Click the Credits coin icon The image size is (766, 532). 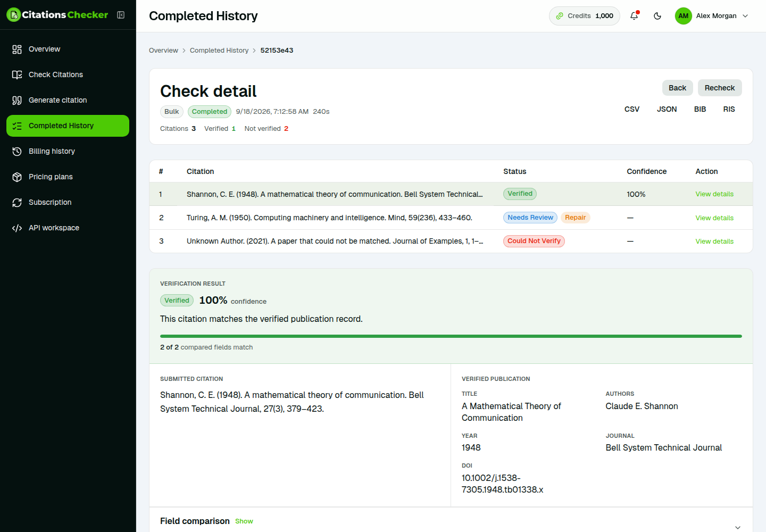[x=560, y=16]
